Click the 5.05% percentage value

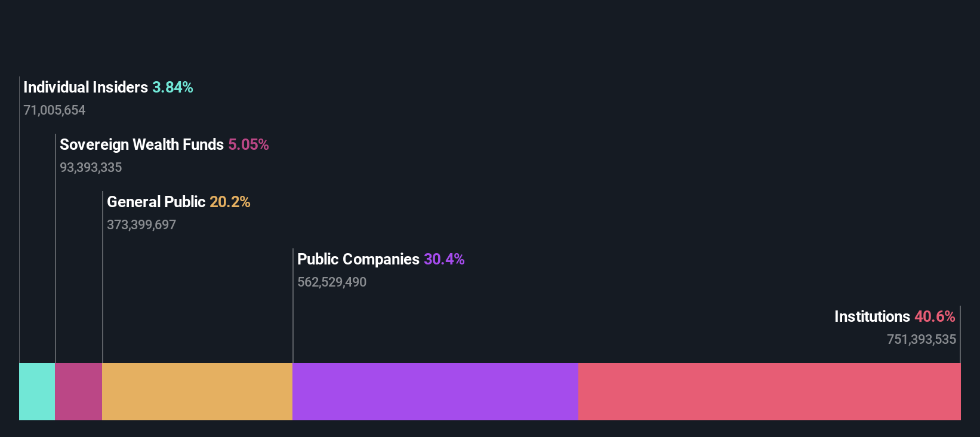248,144
